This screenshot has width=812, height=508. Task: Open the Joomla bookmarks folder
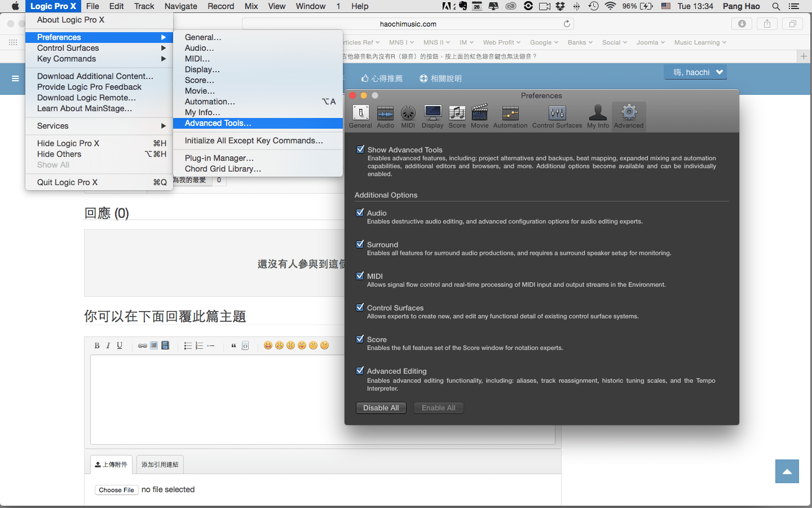[x=650, y=42]
